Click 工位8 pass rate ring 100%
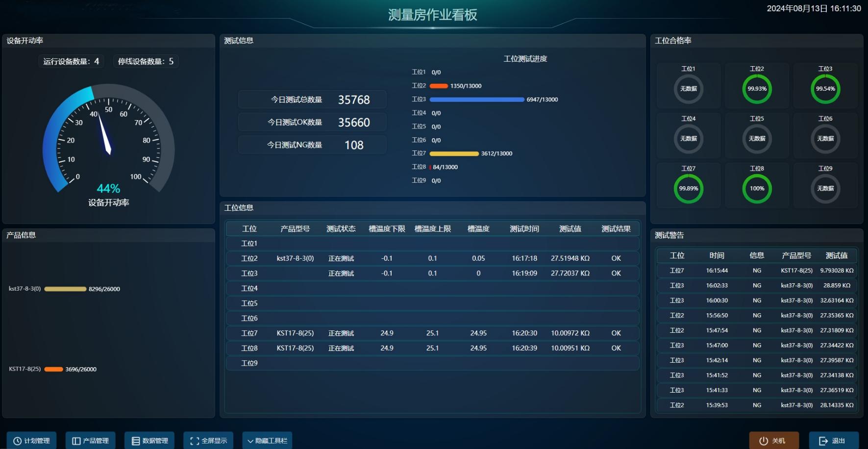 757,189
